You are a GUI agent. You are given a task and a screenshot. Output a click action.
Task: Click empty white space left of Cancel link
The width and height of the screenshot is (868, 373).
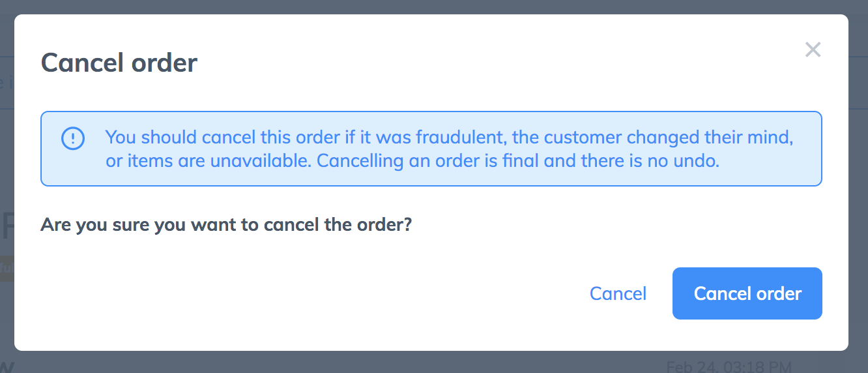(313, 293)
